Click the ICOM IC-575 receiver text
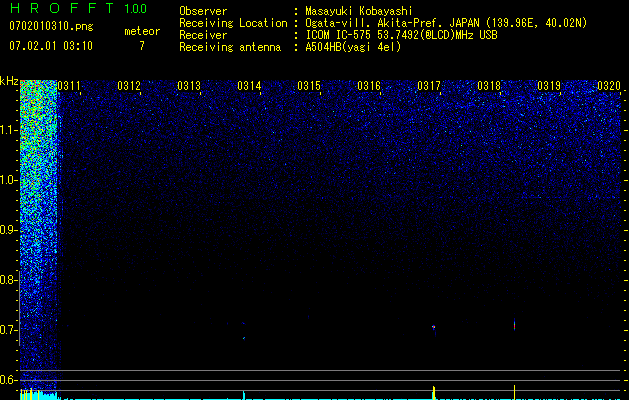Viewport: 629px width, 400px height. [x=401, y=35]
